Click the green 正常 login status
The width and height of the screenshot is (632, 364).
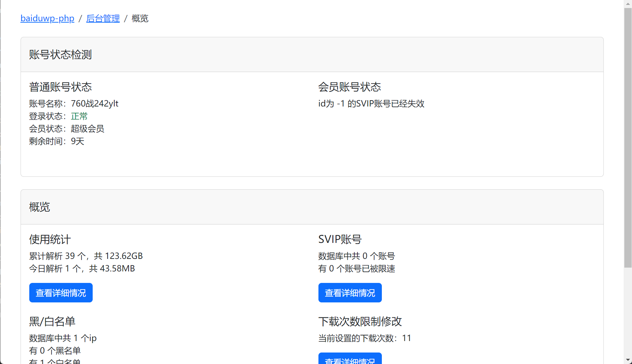coord(79,116)
